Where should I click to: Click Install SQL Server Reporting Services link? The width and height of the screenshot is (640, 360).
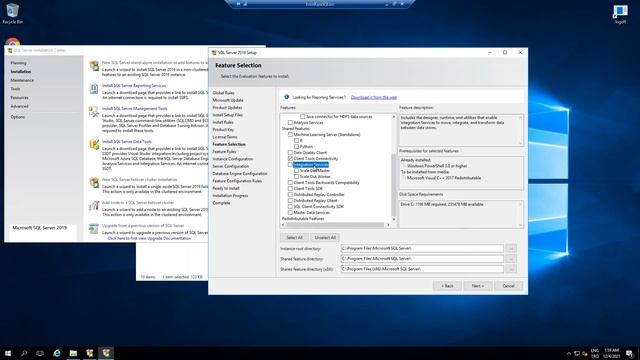coord(134,86)
